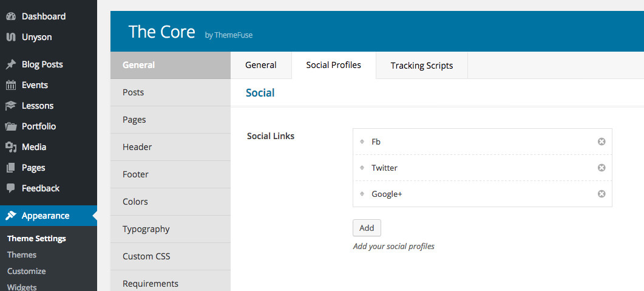644x291 pixels.
Task: Click the Feedback speech bubble icon
Action: pos(11,188)
